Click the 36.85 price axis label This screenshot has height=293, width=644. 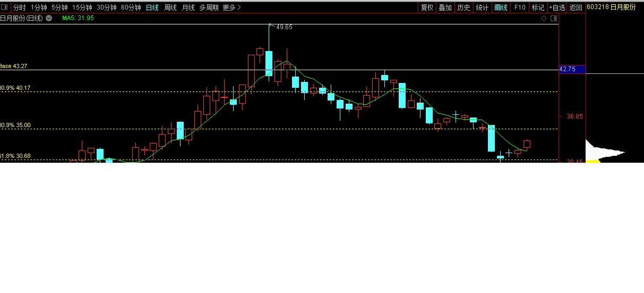click(x=574, y=116)
